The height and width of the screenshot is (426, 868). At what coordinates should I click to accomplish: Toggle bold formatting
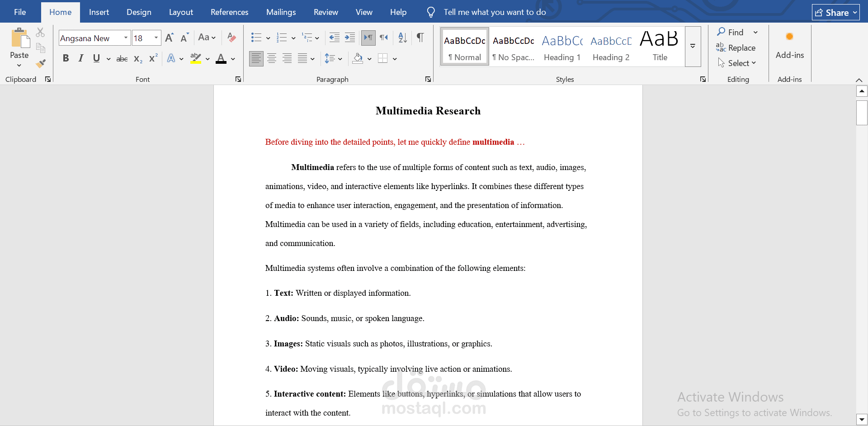click(66, 58)
